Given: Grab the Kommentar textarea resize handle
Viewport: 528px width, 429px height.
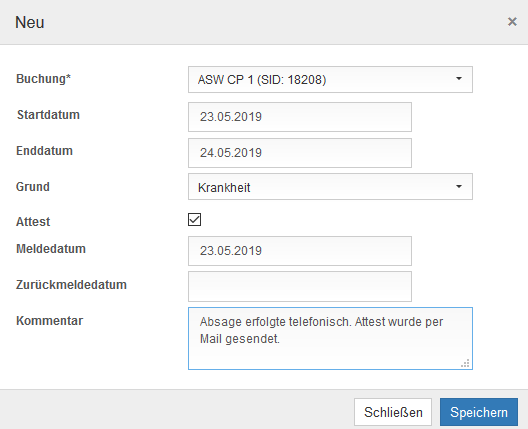Looking at the screenshot, I should click(466, 363).
